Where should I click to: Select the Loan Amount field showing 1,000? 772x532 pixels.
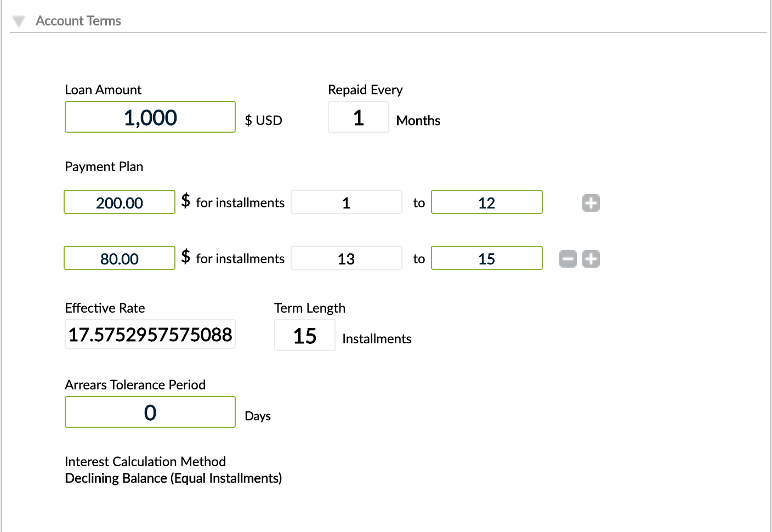click(x=150, y=117)
